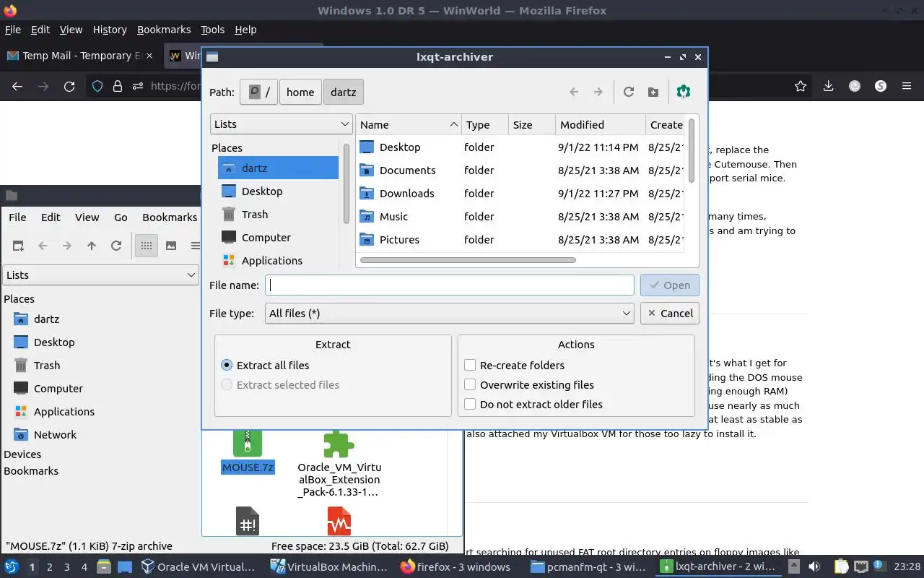Sort by the Type column header

click(x=485, y=124)
